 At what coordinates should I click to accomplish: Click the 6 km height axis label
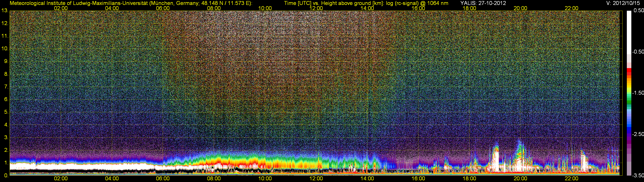click(x=6, y=100)
